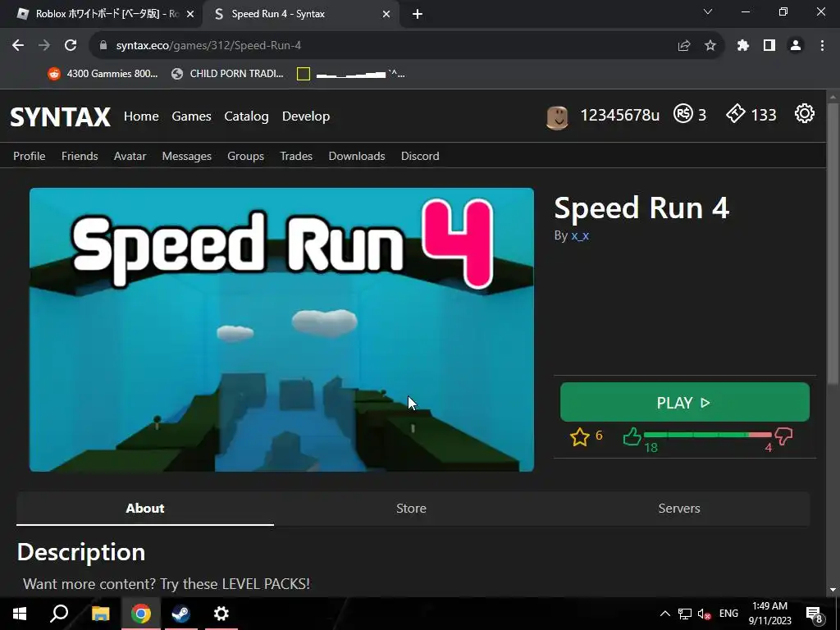
Task: Switch to the Servers tab
Action: tap(679, 509)
